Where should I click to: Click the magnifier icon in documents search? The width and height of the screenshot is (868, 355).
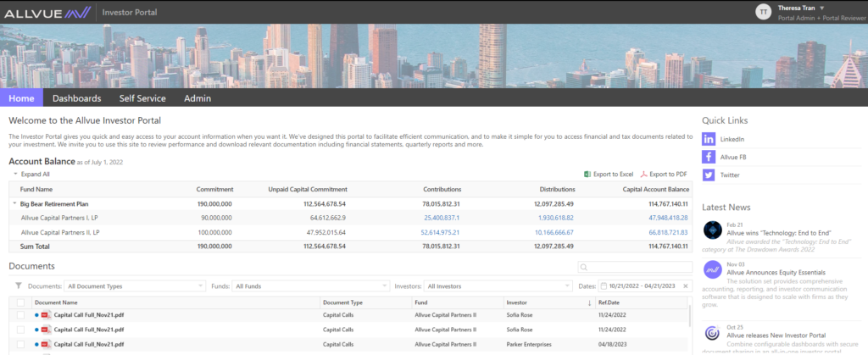[x=583, y=267]
